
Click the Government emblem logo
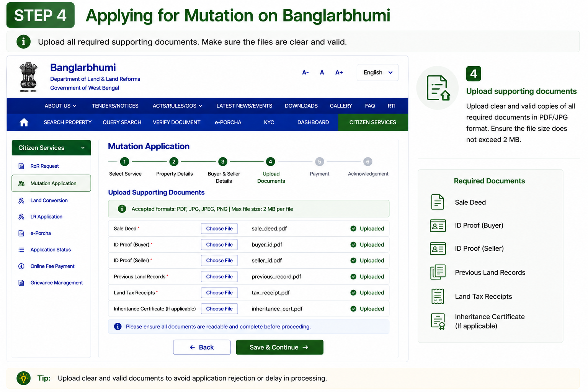(x=28, y=77)
